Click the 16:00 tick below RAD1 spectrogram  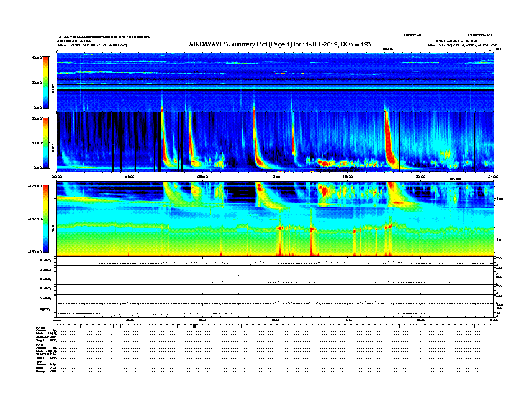click(x=348, y=177)
